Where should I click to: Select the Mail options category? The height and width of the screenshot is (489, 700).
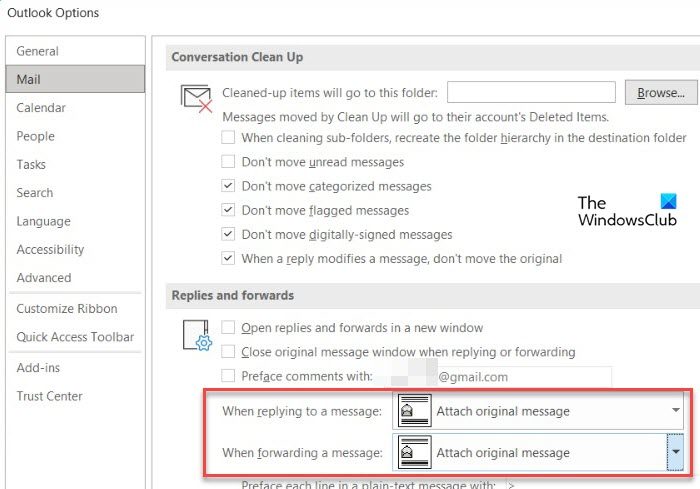coord(75,79)
